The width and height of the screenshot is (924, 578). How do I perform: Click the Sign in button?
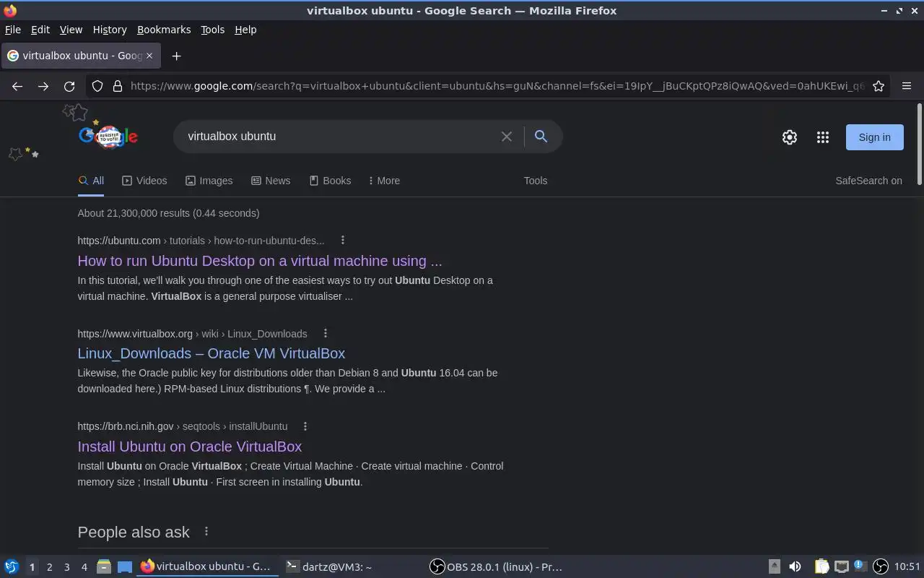pos(874,137)
